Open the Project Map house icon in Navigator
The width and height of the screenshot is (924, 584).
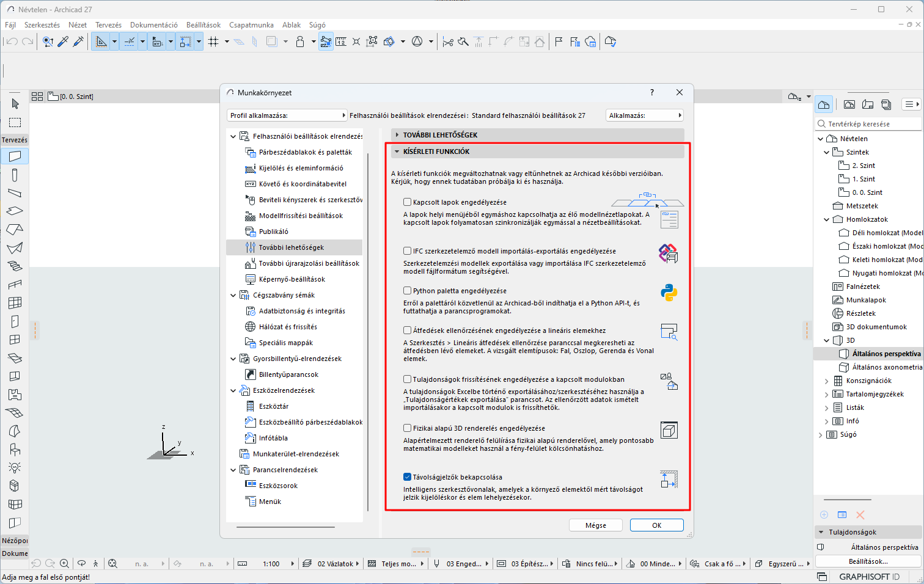tap(824, 104)
